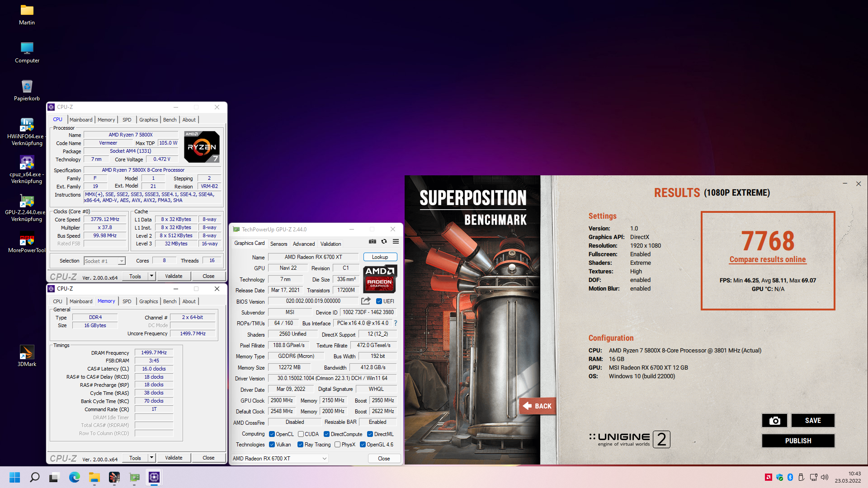868x488 pixels.
Task: Open File Explorer from taskbar
Action: (94, 477)
